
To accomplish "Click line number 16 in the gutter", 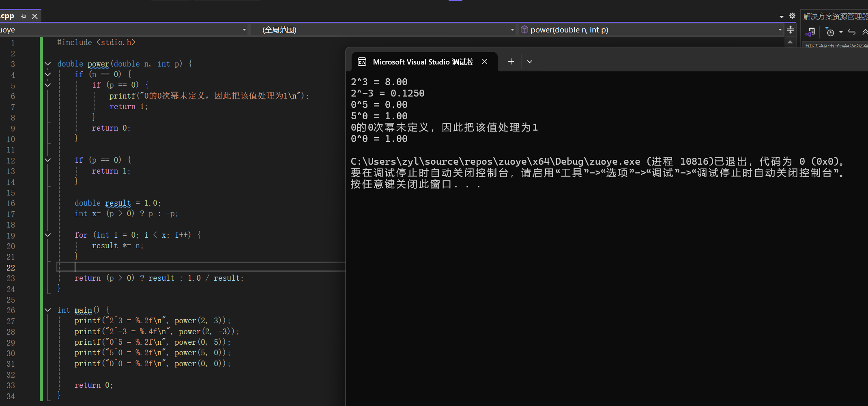I will pyautogui.click(x=11, y=203).
